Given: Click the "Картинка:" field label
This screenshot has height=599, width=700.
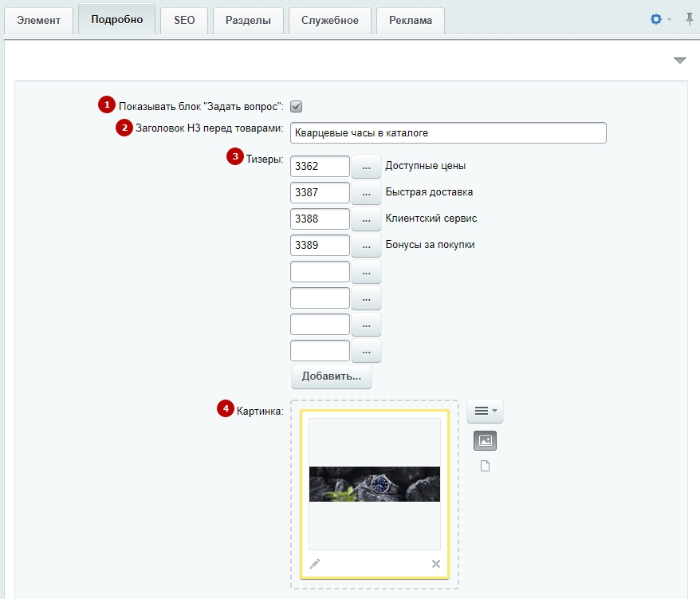Looking at the screenshot, I should click(x=260, y=411).
